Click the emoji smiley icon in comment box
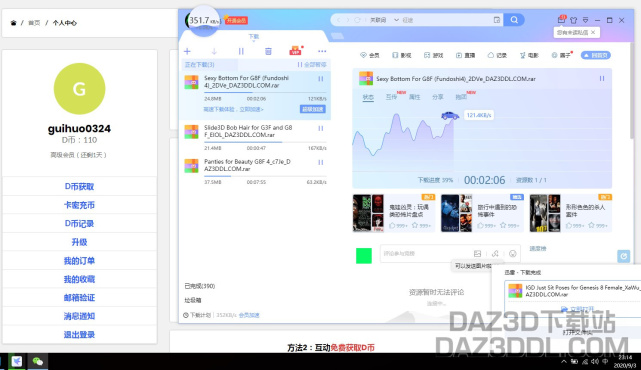 tap(513, 253)
